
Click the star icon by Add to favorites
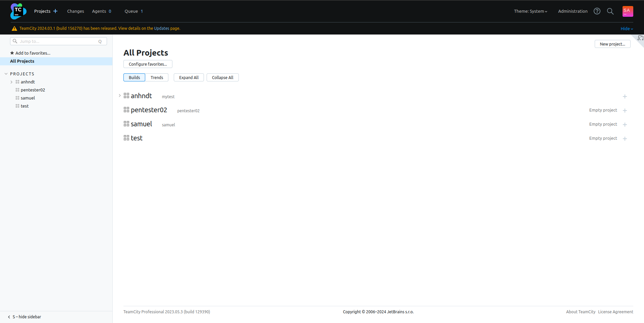click(12, 53)
